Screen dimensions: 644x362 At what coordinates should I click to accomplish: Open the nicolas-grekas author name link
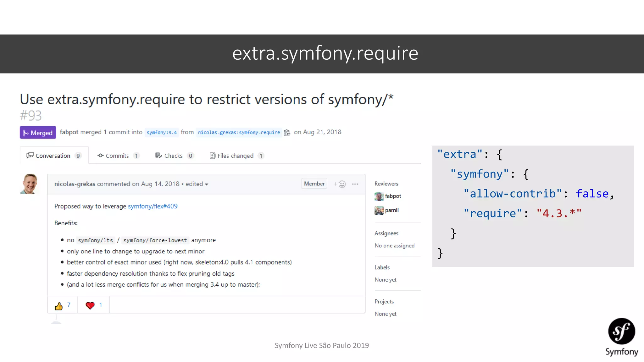[x=75, y=184]
